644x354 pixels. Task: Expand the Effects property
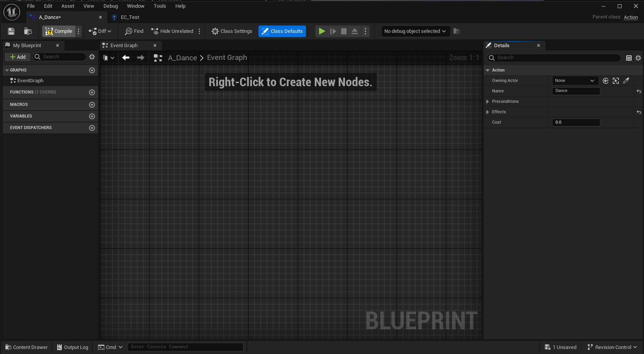click(488, 112)
